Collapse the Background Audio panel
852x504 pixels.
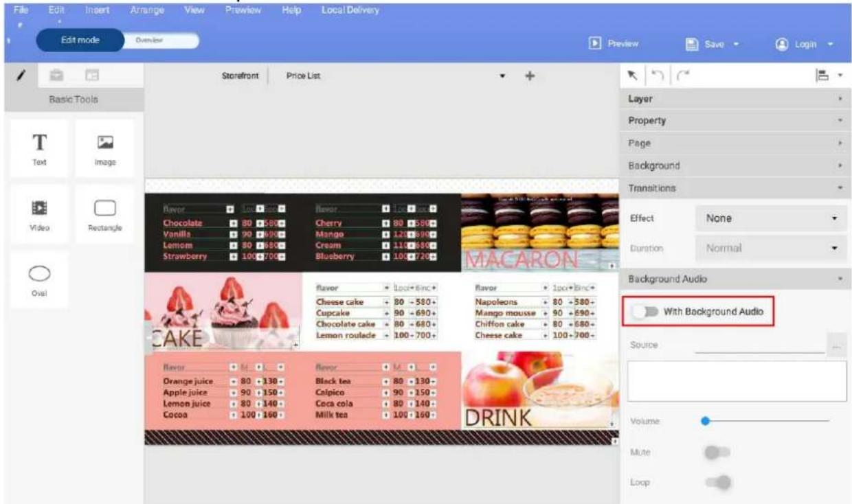pyautogui.click(x=735, y=279)
